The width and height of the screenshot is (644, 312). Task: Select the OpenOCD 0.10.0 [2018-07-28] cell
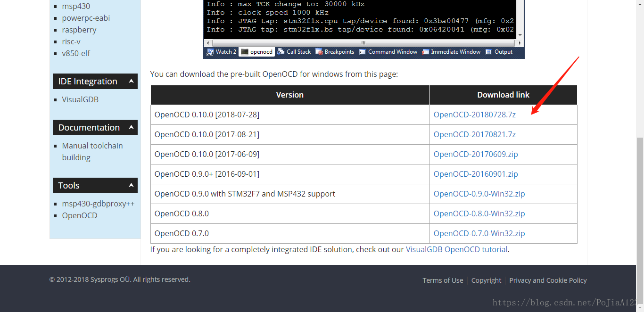point(290,115)
